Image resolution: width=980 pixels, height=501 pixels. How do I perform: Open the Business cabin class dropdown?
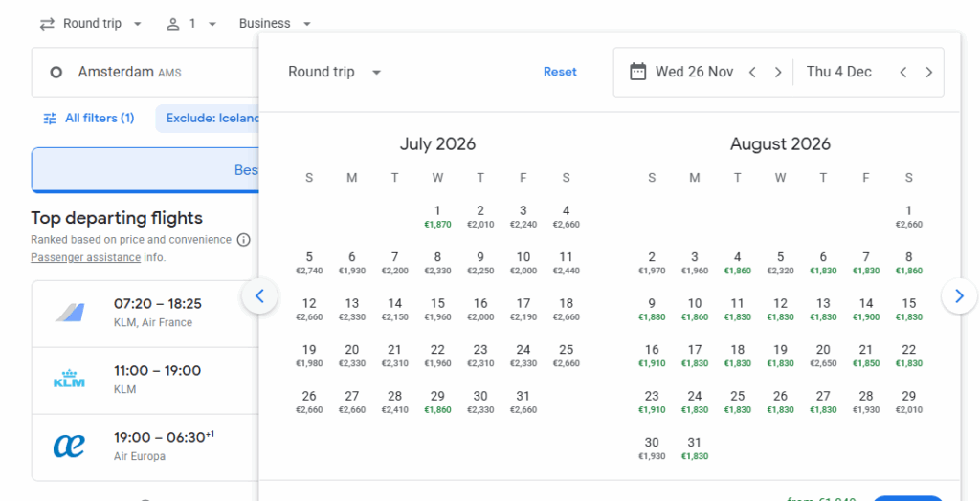pos(276,24)
